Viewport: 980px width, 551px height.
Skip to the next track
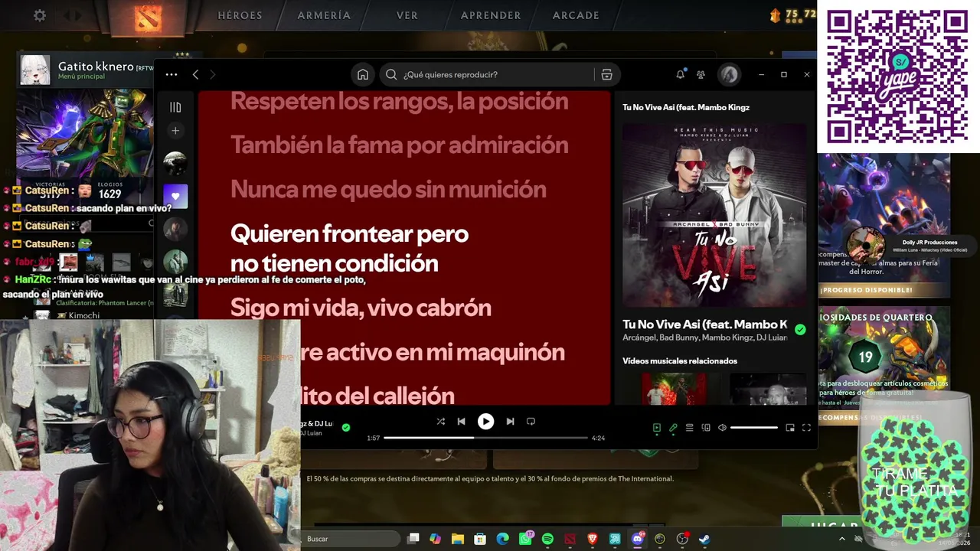[510, 421]
